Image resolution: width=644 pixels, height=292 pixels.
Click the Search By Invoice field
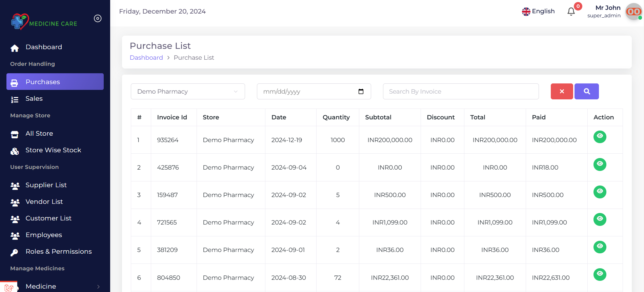point(461,92)
